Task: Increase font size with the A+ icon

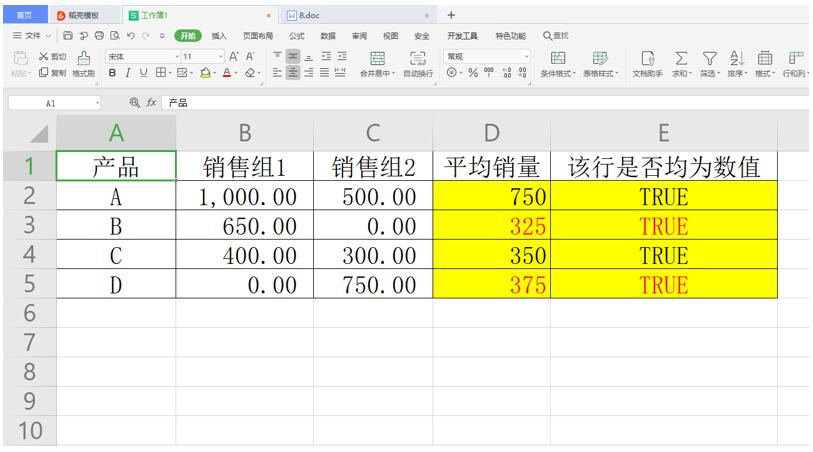Action: point(234,56)
